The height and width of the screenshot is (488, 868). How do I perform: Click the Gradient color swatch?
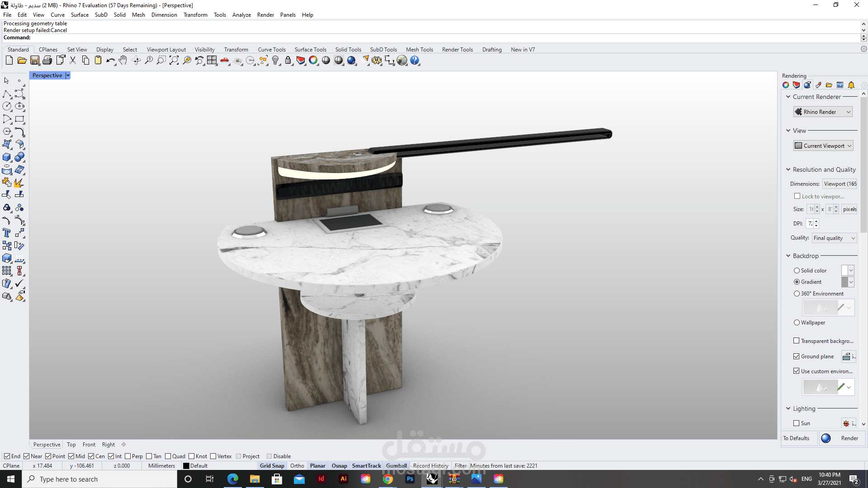(x=844, y=282)
